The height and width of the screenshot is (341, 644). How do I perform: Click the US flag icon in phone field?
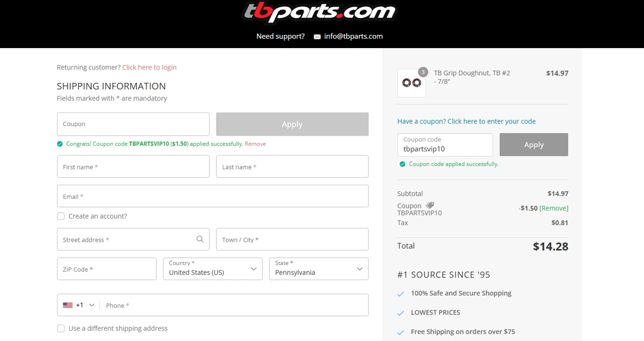(68, 305)
